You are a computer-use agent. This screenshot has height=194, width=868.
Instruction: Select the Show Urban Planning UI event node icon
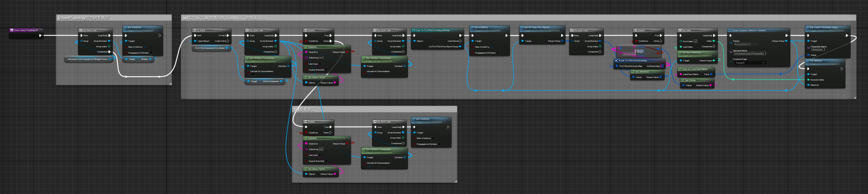12,30
